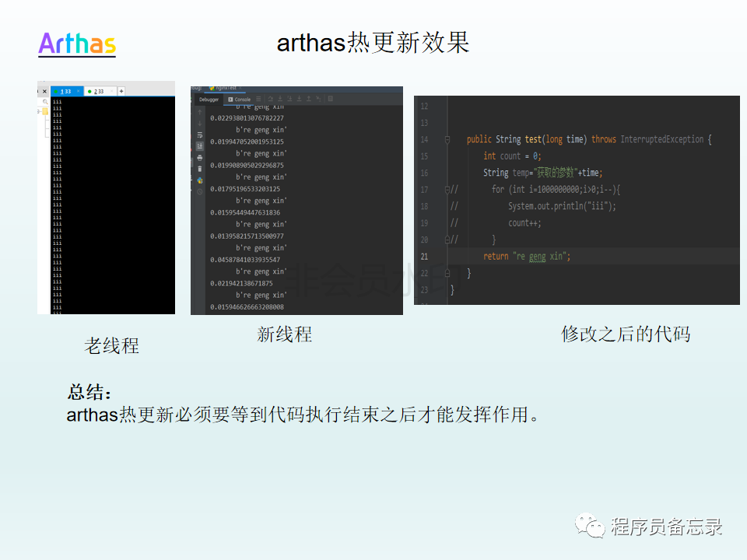Image resolution: width=747 pixels, height=560 pixels.
Task: Click the '修改之后的代码' caption
Action: click(626, 334)
